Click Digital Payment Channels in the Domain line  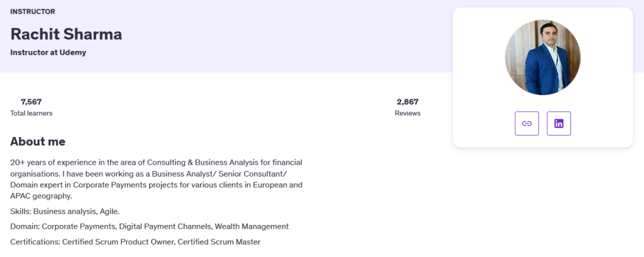coord(165,226)
